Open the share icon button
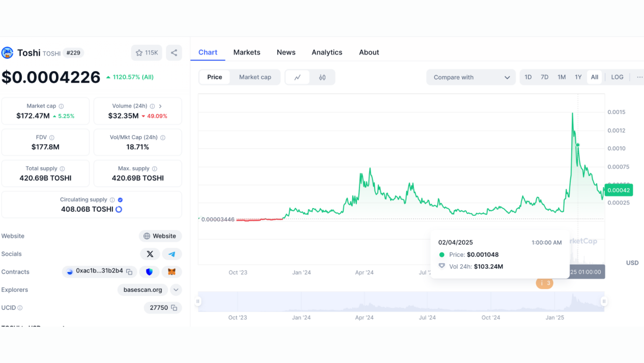Screen dimensions: 644x363 [x=174, y=53]
